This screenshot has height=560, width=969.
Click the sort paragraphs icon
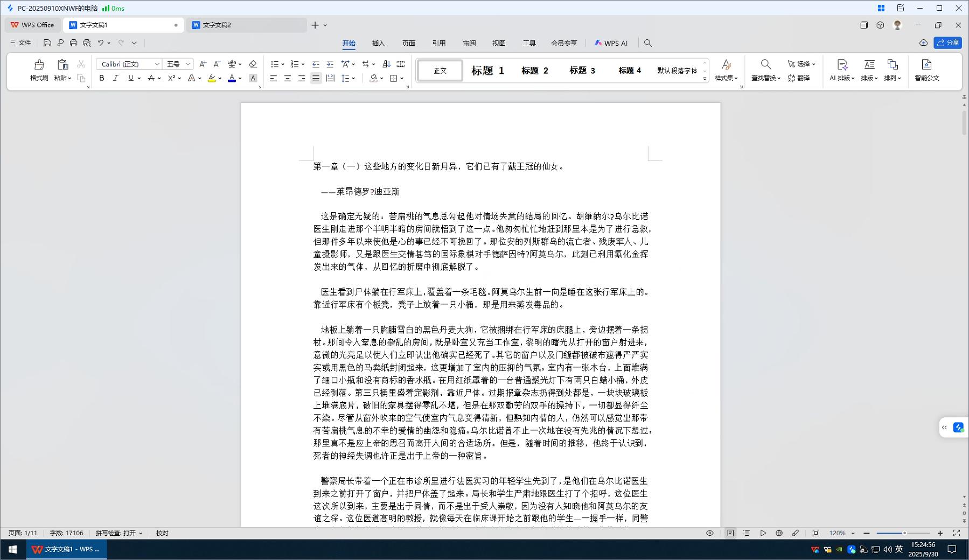pyautogui.click(x=386, y=64)
